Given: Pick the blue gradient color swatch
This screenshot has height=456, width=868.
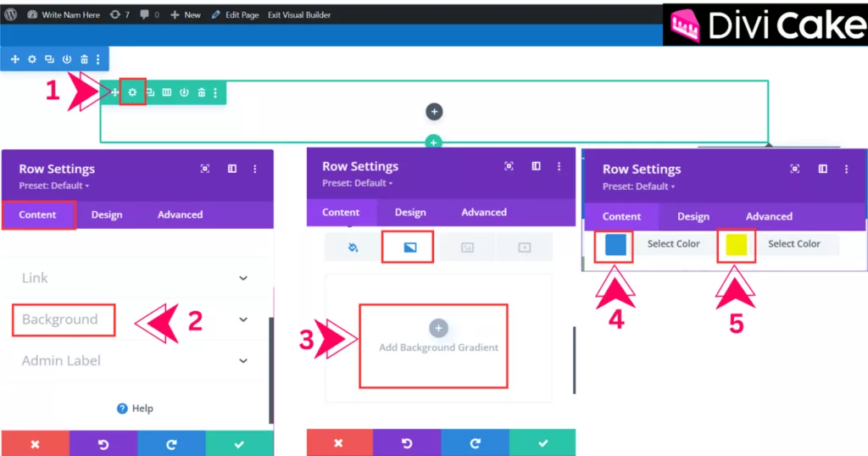Looking at the screenshot, I should 615,245.
